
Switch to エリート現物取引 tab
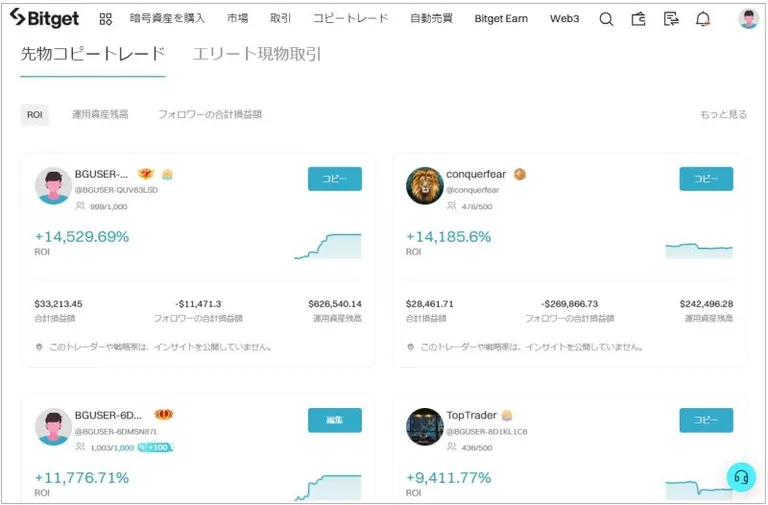(257, 54)
